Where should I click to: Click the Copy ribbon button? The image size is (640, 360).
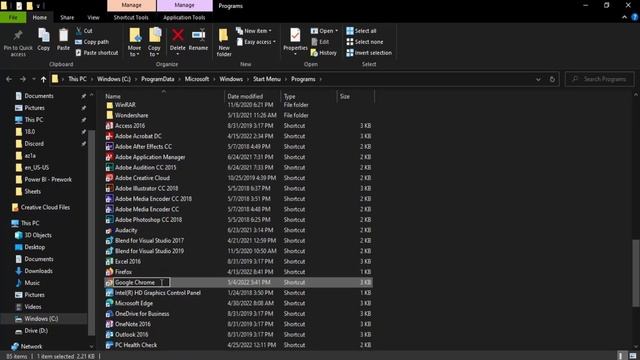coord(44,40)
